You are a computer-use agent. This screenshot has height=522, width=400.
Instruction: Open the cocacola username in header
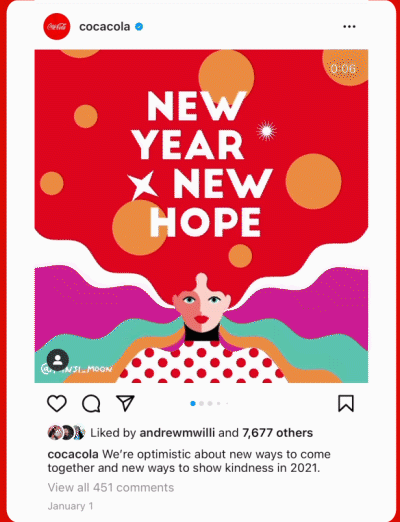tap(105, 26)
